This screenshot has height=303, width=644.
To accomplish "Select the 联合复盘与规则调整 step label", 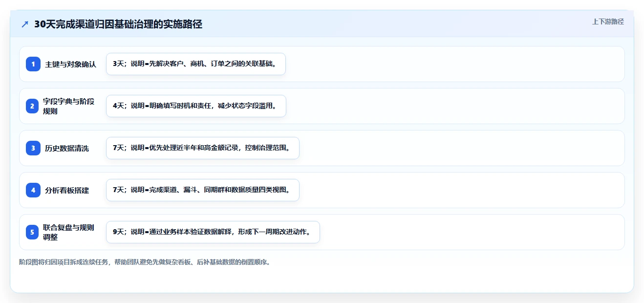I will coord(69,232).
